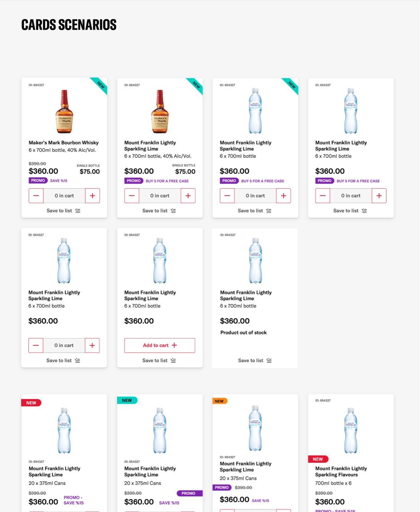Increase quantity on Maker's Mark Bourbon card
This screenshot has height=512, width=420.
[92, 196]
